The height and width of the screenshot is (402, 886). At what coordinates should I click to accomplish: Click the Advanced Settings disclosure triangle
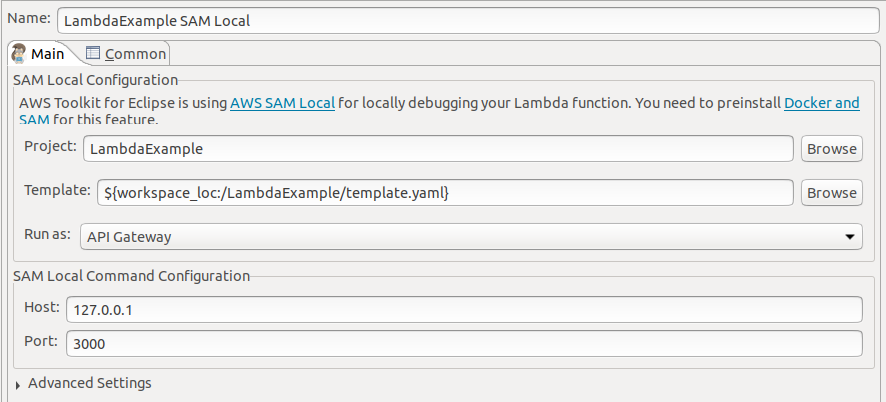coord(18,384)
